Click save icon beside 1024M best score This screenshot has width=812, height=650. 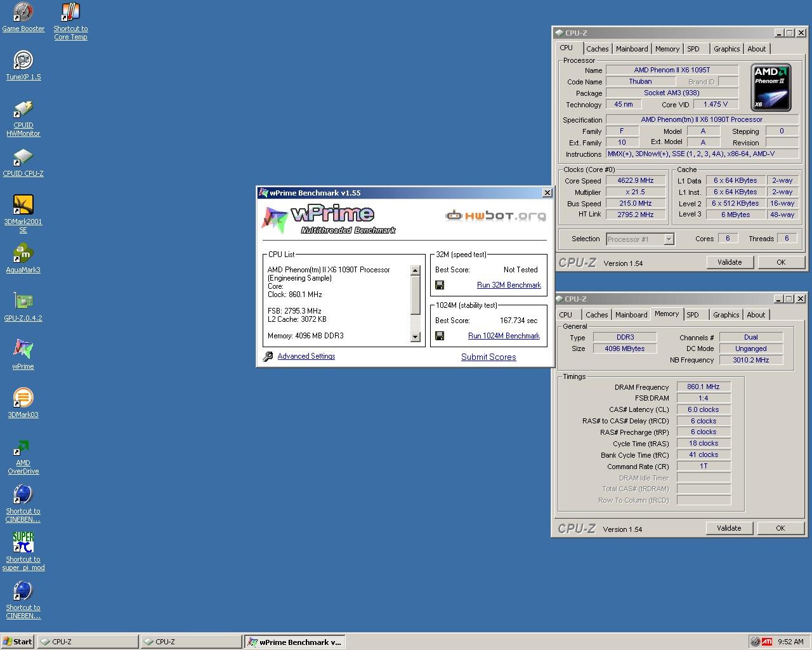439,336
